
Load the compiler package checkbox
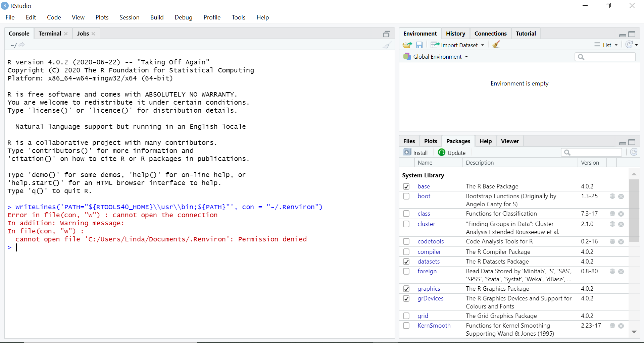[x=406, y=252]
